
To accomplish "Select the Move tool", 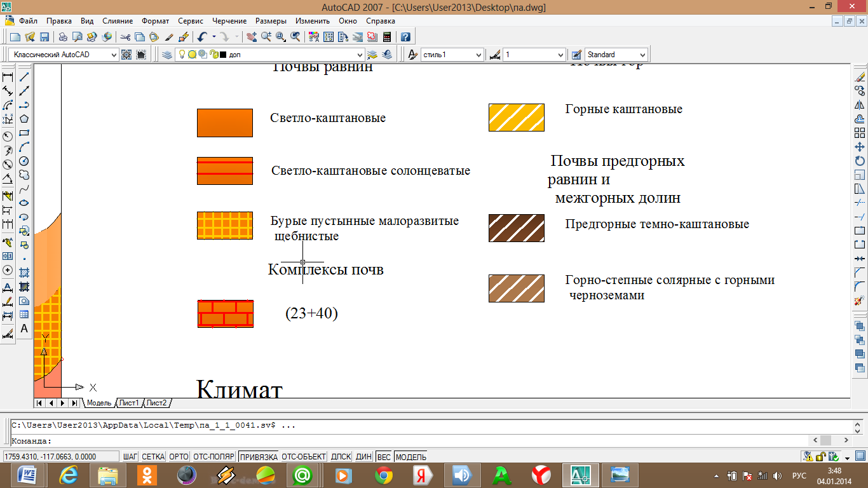I will (x=860, y=147).
